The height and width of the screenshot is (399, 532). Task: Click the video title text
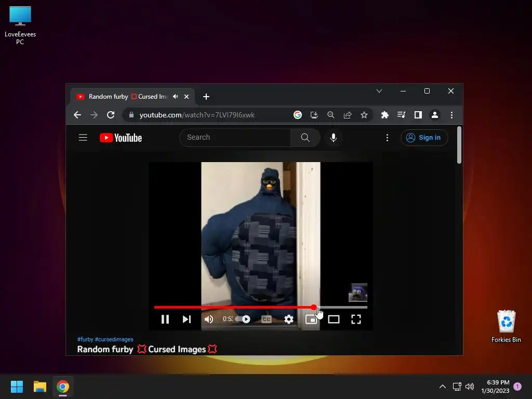click(x=147, y=349)
